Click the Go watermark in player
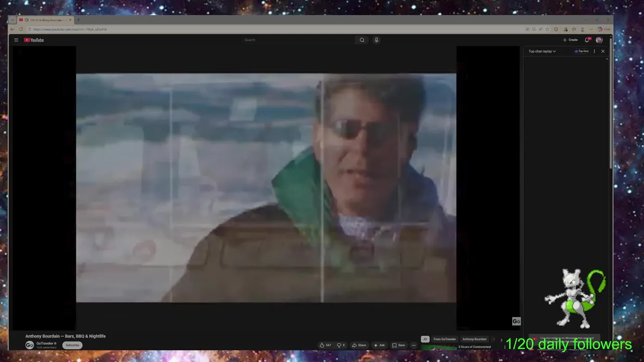 (x=516, y=321)
